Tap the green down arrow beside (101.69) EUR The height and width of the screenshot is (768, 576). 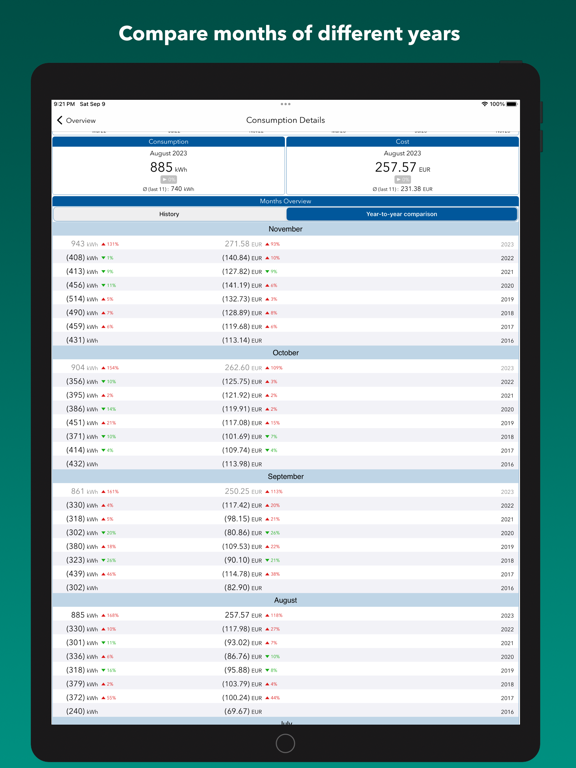pos(267,436)
